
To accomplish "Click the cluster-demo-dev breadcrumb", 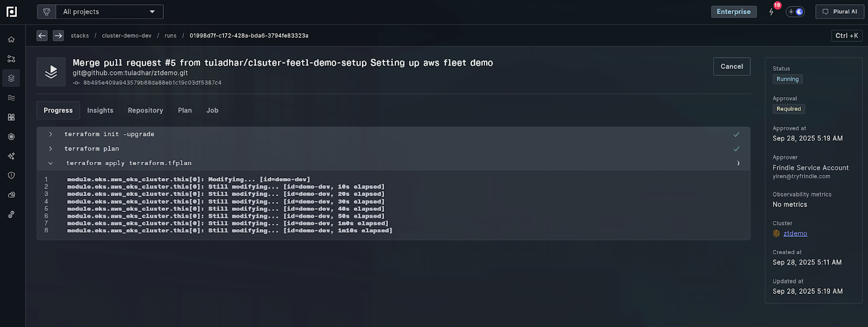I will [x=126, y=36].
